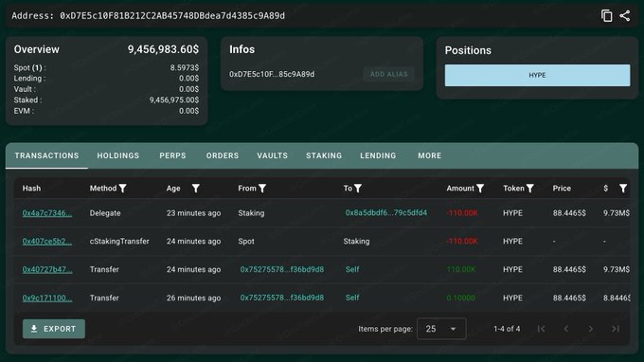Open the Staking tab
Image resolution: width=644 pixels, height=362 pixels.
[x=324, y=155]
